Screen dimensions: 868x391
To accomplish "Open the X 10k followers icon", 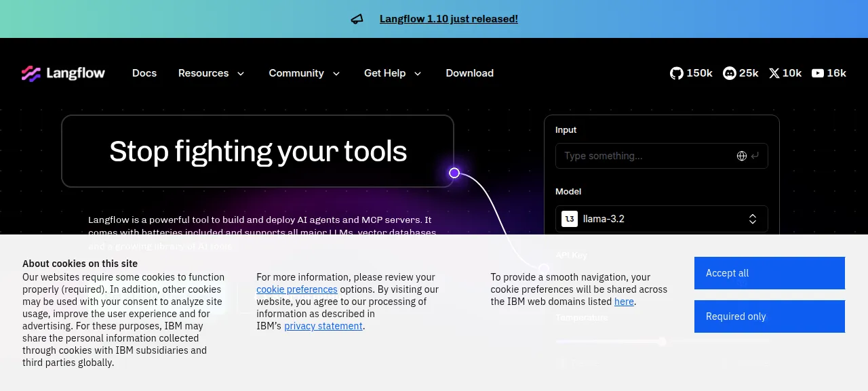I will point(774,73).
